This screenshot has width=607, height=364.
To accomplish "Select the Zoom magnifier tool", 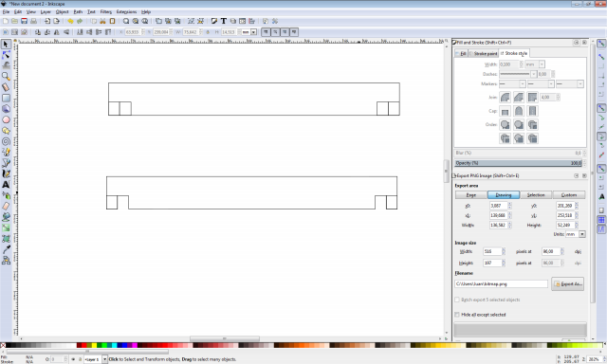I will point(6,76).
